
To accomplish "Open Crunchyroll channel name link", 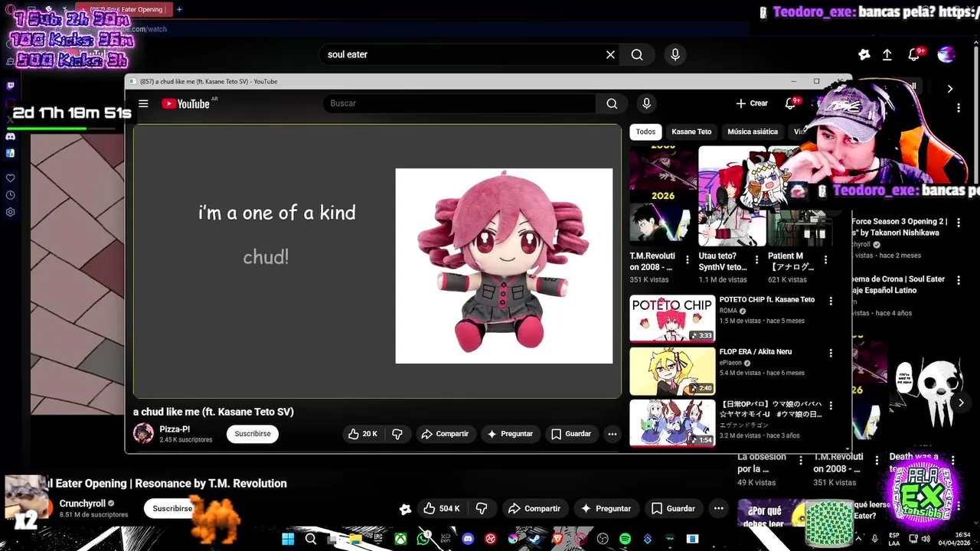I will click(83, 504).
